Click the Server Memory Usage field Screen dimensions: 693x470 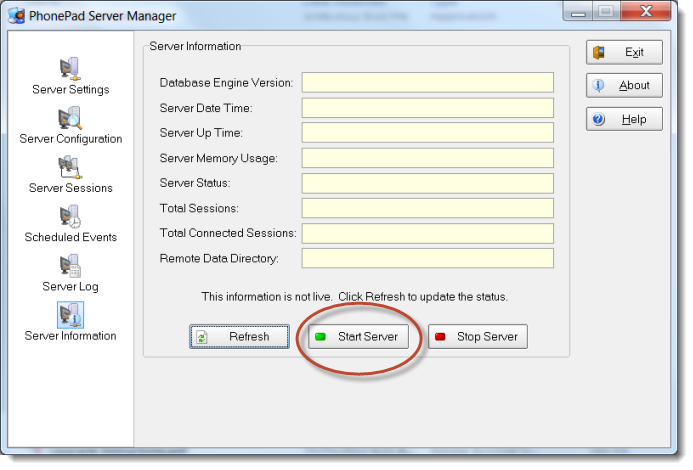(x=428, y=158)
